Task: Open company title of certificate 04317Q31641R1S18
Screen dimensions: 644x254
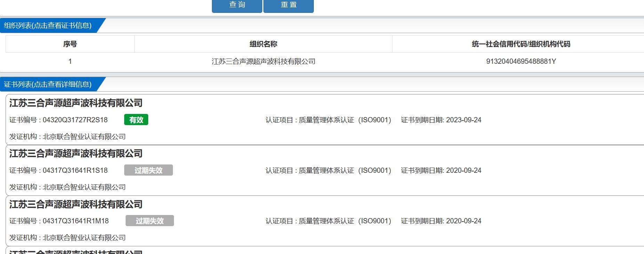Action: 76,154
